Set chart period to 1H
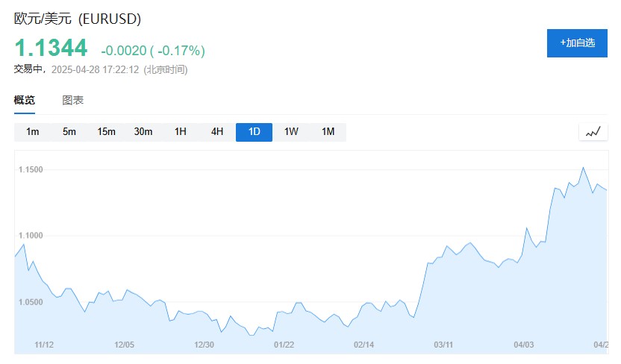Viewport: 621px width, 364px height. 180,132
